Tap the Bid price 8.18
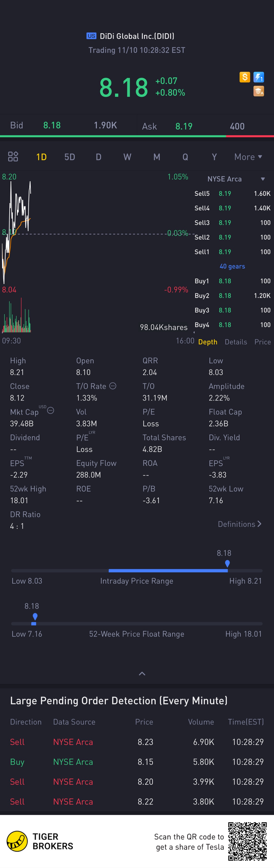This screenshot has width=274, height=868. [x=52, y=125]
